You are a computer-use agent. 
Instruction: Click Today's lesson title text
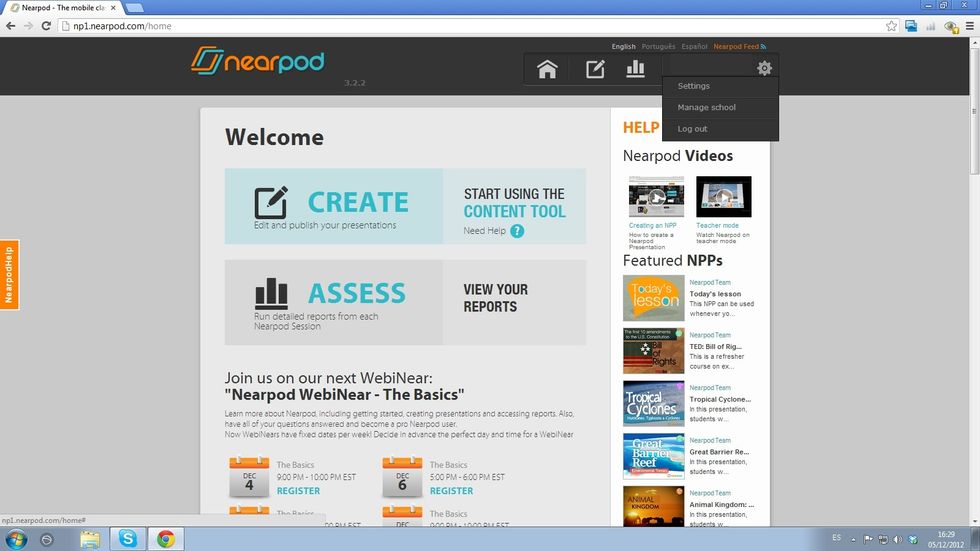click(x=715, y=294)
